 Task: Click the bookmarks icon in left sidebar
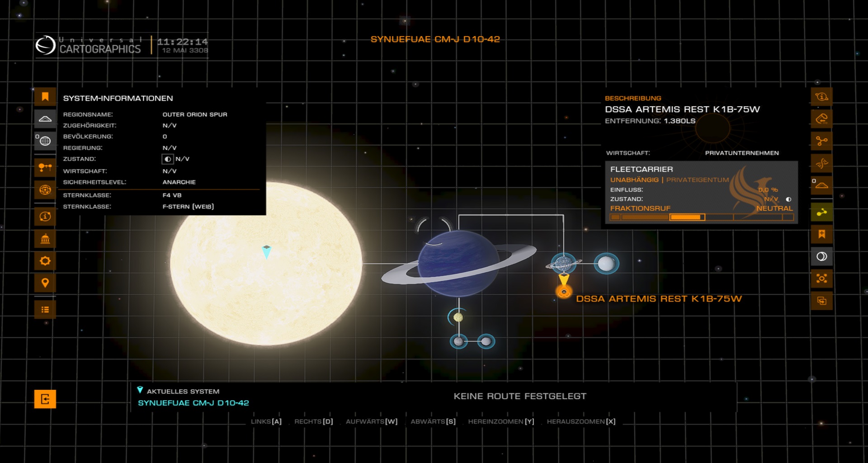point(45,97)
